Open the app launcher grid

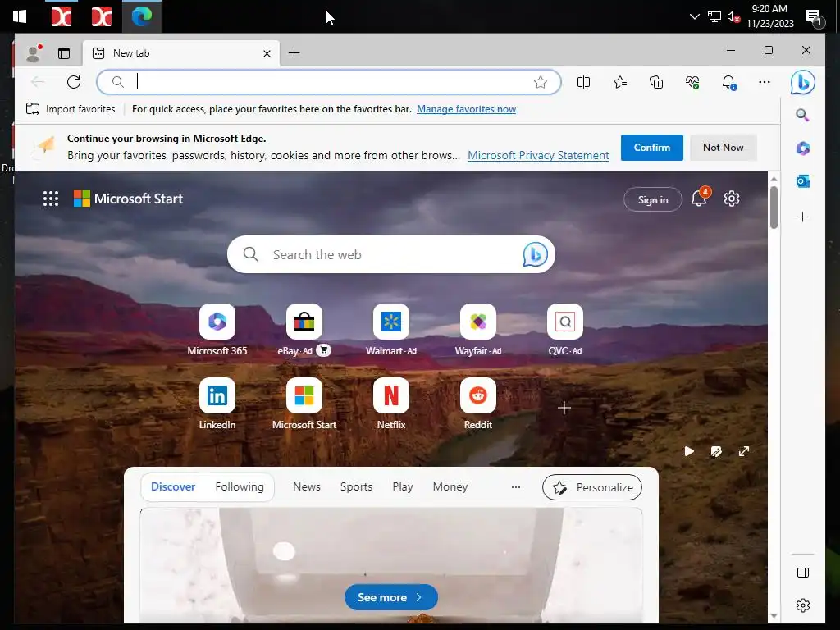51,199
